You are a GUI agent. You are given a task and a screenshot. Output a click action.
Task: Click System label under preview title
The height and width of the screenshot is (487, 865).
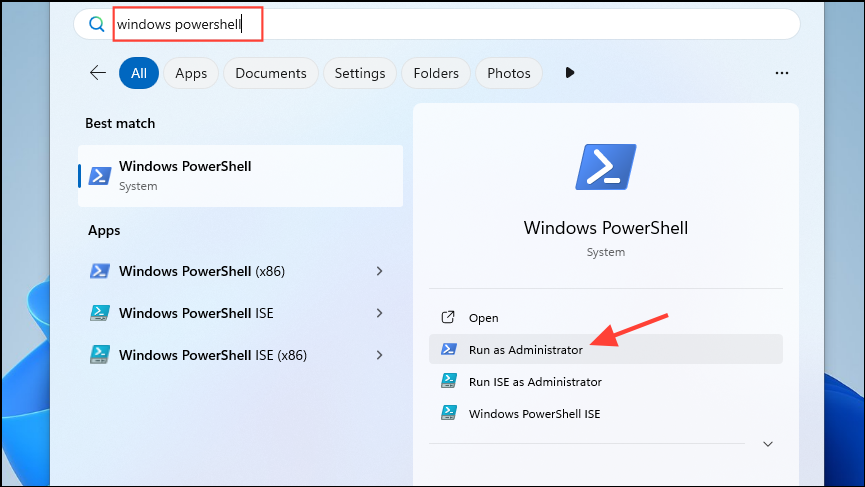[606, 252]
